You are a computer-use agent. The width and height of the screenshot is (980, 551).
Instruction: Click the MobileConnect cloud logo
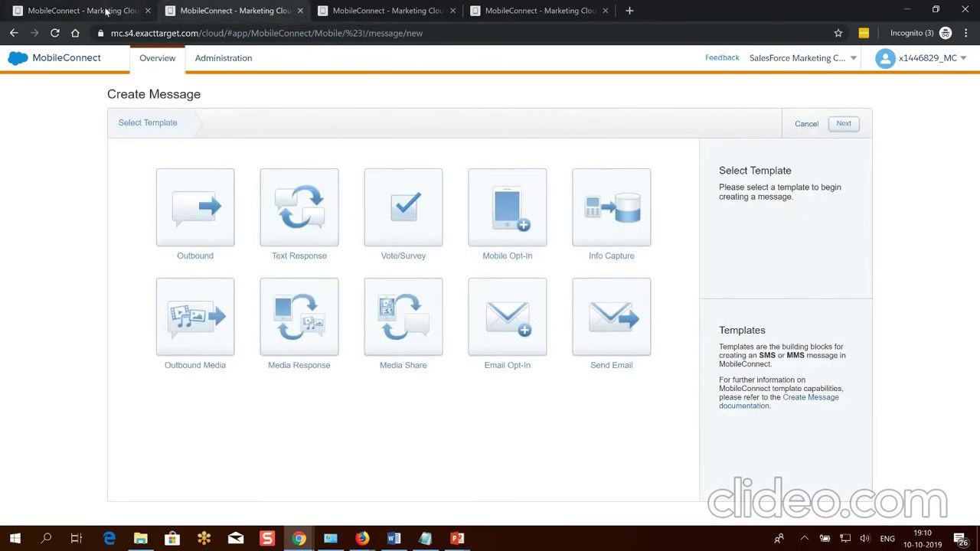click(x=18, y=58)
